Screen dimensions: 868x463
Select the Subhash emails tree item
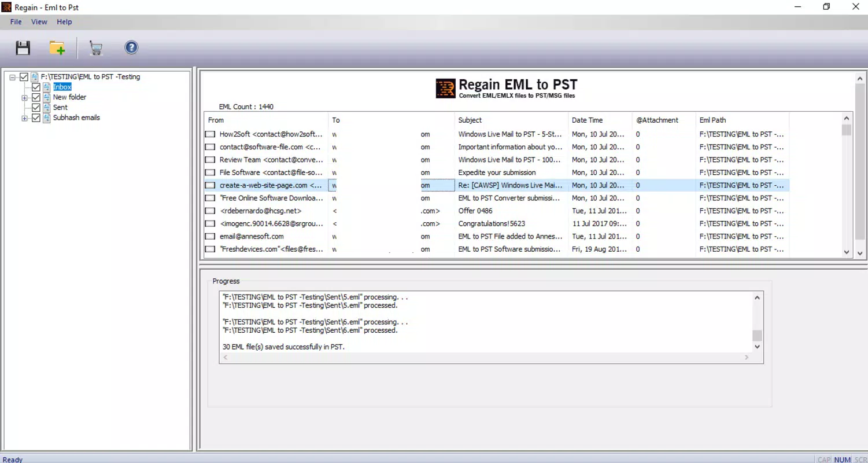pos(76,117)
